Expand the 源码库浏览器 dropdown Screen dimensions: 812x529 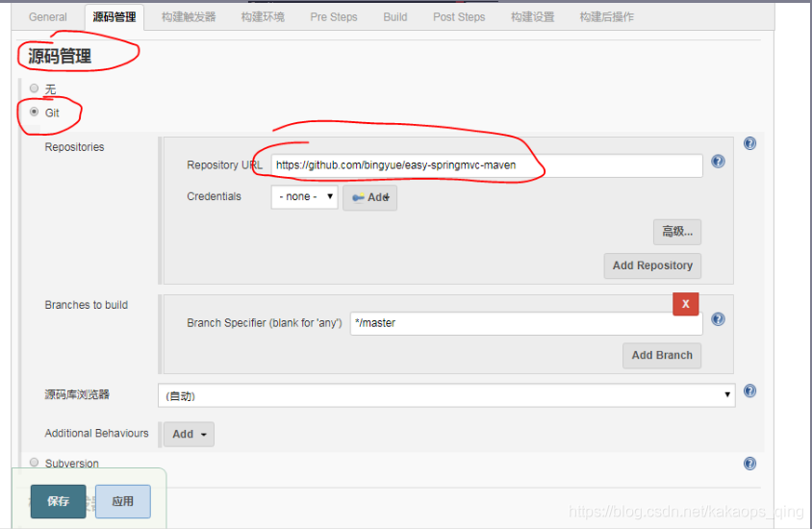click(446, 395)
